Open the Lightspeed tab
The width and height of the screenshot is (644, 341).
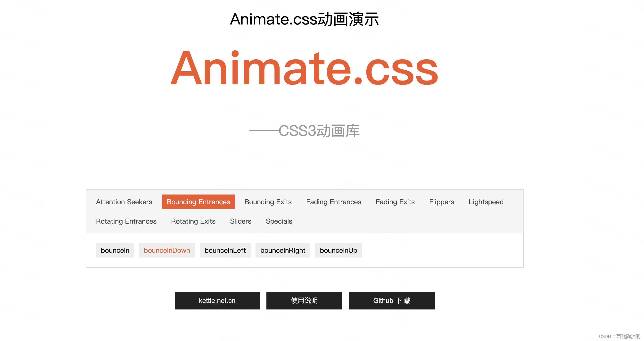pyautogui.click(x=486, y=202)
